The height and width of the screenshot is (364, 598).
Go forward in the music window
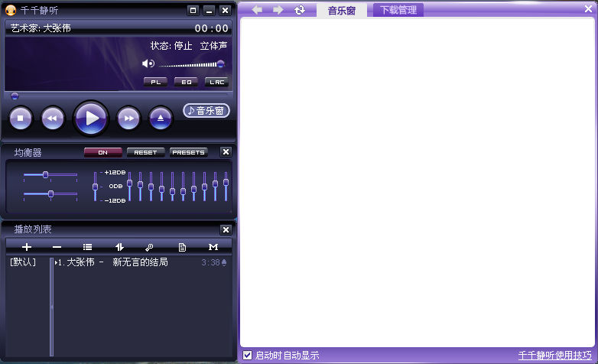[x=278, y=9]
